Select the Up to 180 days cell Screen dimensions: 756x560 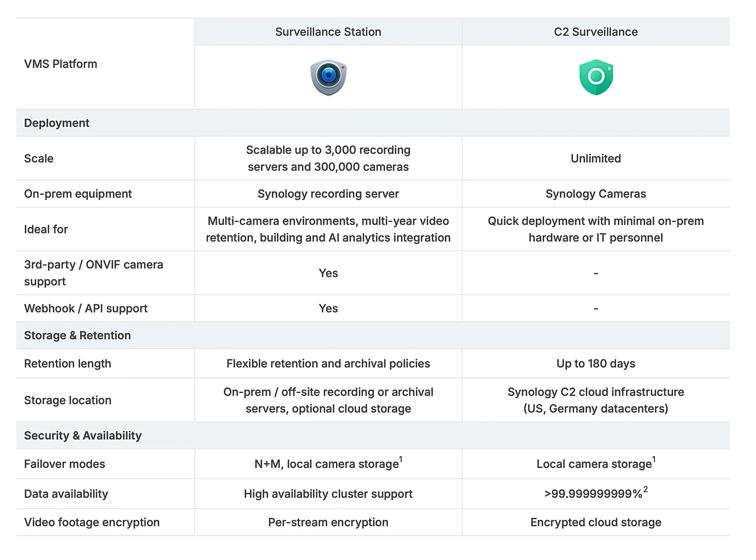click(596, 364)
